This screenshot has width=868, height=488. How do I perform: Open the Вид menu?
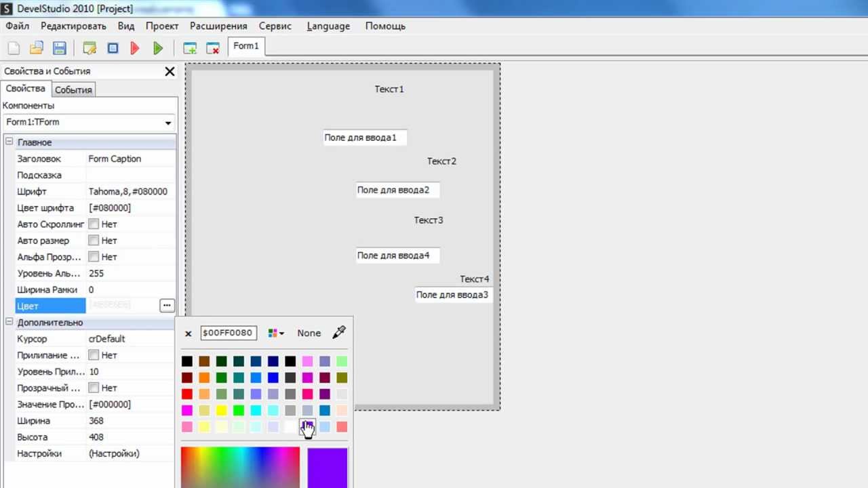126,26
